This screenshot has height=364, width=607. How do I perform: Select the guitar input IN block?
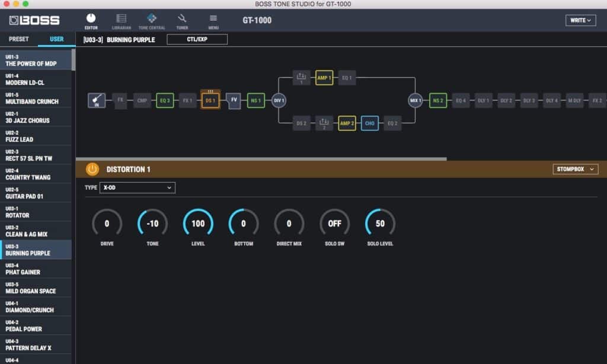tap(97, 100)
